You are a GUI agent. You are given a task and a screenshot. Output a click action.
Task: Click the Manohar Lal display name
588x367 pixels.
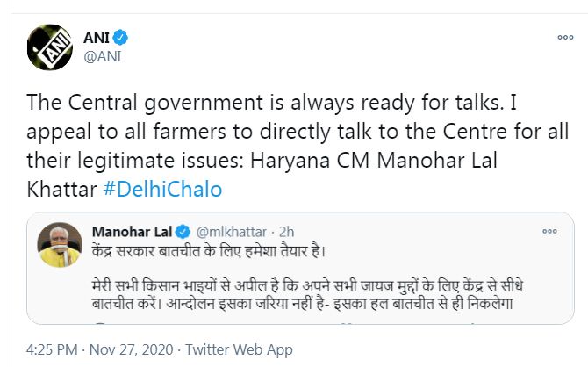click(x=132, y=231)
